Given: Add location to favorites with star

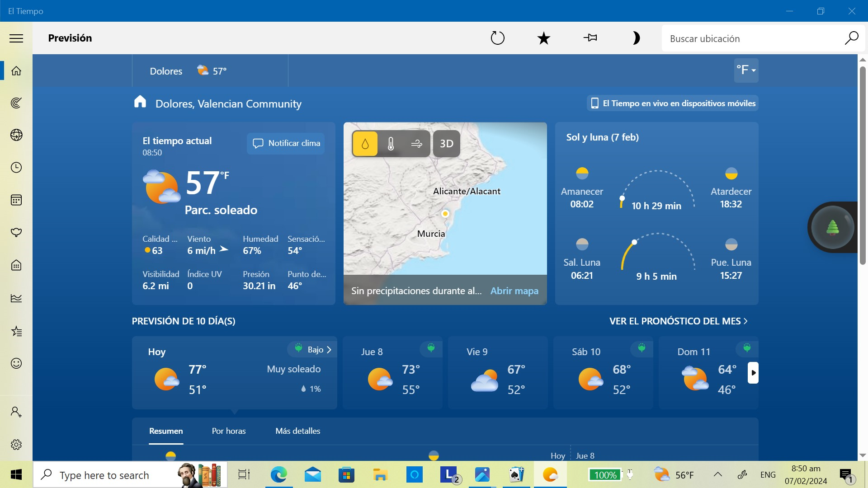Looking at the screenshot, I should (544, 38).
